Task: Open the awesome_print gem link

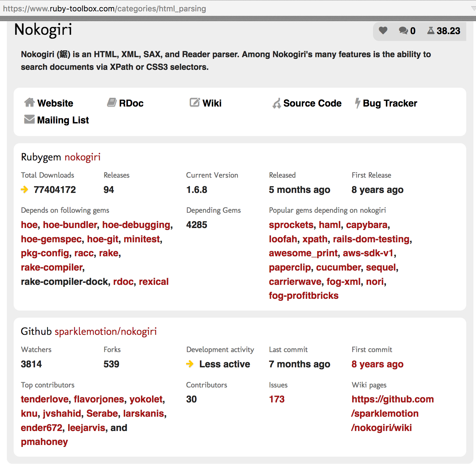Action: click(x=303, y=253)
